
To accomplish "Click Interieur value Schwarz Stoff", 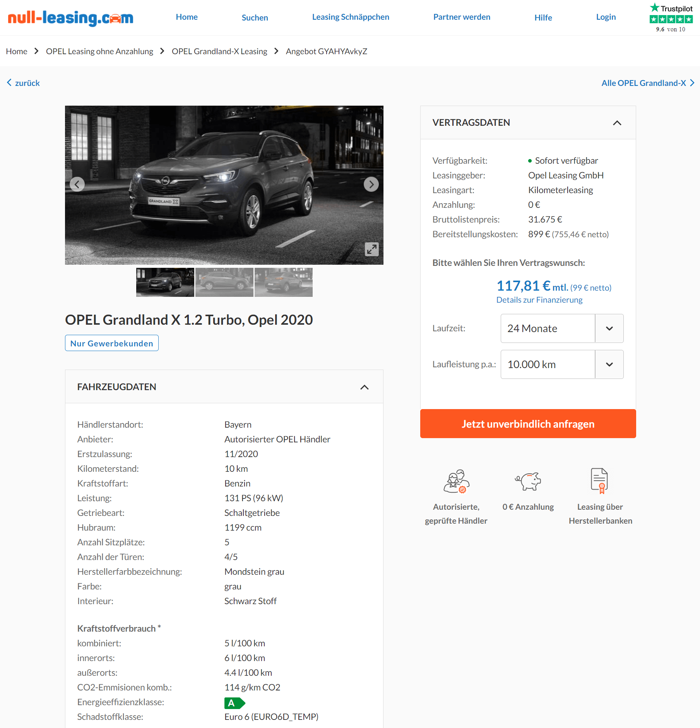I will 250,601.
